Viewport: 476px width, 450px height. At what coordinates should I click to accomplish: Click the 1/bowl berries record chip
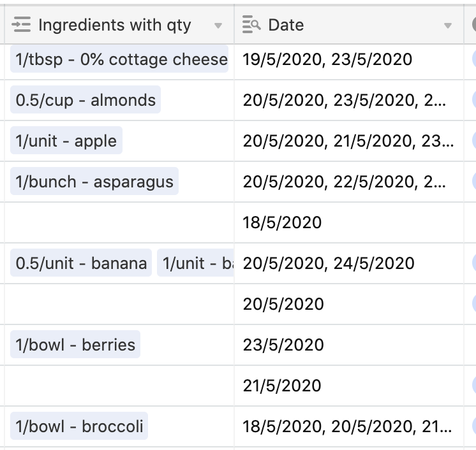(75, 344)
